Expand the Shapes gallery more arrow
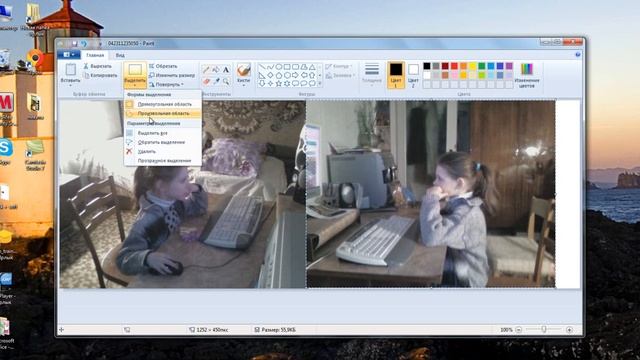Screen dimensions: 640x360 (320, 84)
